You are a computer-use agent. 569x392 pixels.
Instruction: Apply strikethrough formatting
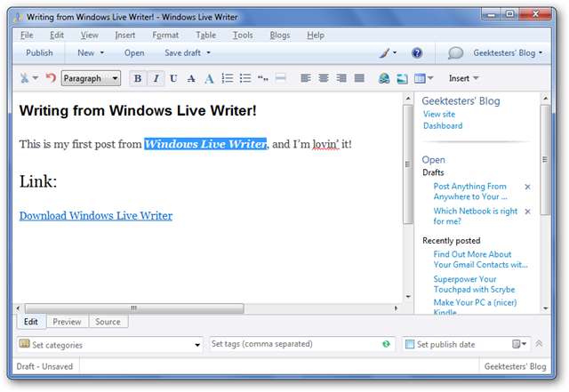point(191,78)
